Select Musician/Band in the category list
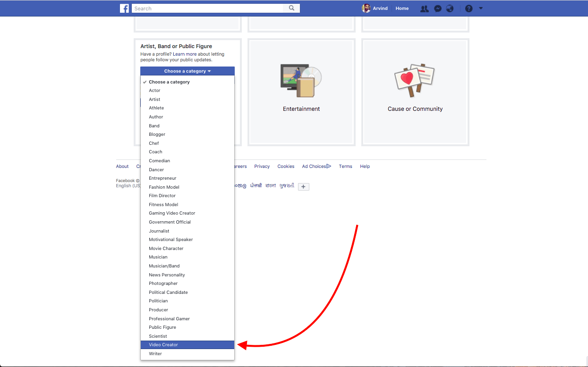588x367 pixels. point(164,266)
